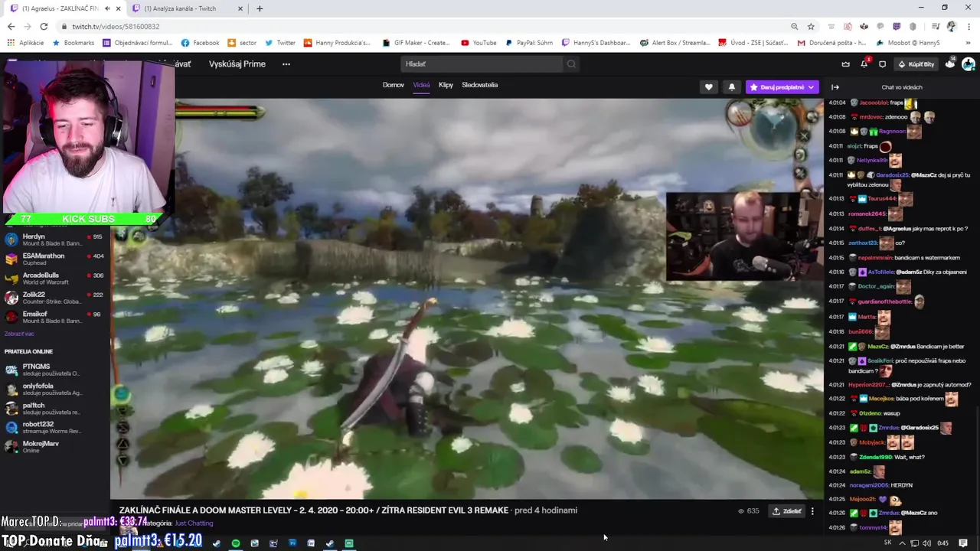Open Prime Loot crown icon
This screenshot has height=551, width=980.
tap(845, 64)
